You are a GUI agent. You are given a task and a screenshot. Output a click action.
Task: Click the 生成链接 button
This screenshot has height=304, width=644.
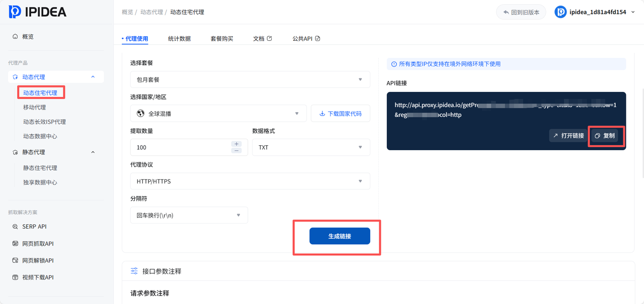pos(340,236)
